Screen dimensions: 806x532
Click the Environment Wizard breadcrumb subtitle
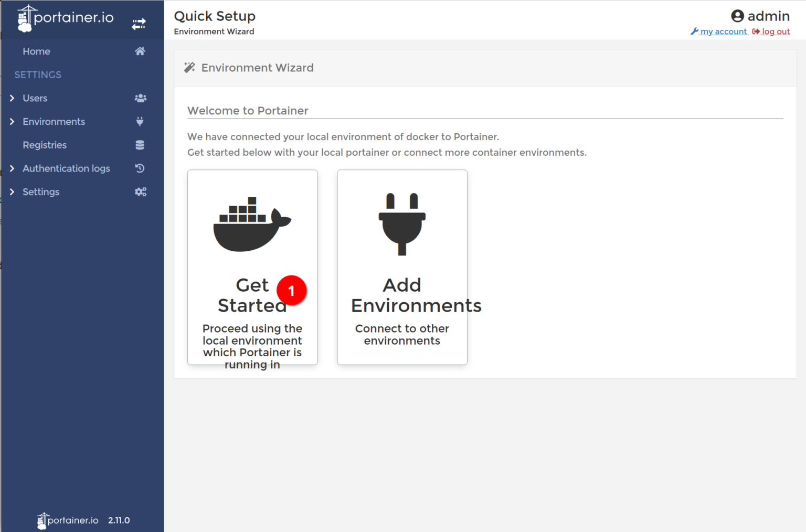point(214,31)
